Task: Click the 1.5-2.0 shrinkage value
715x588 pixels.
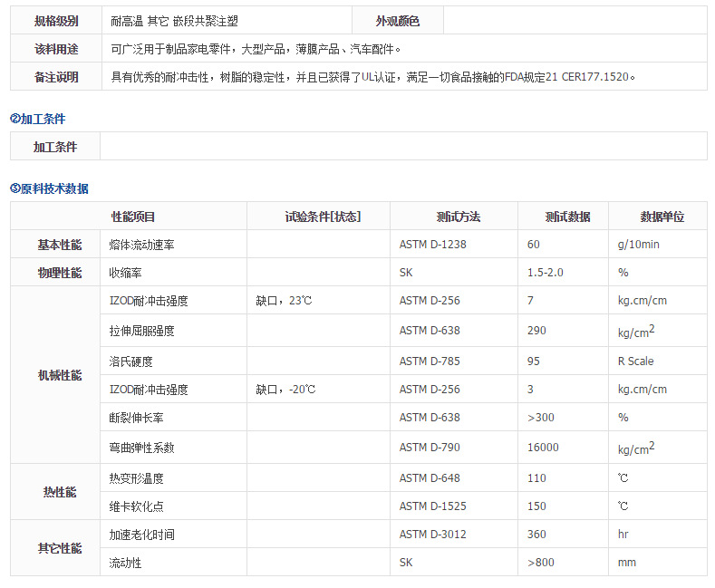Action: coord(546,273)
